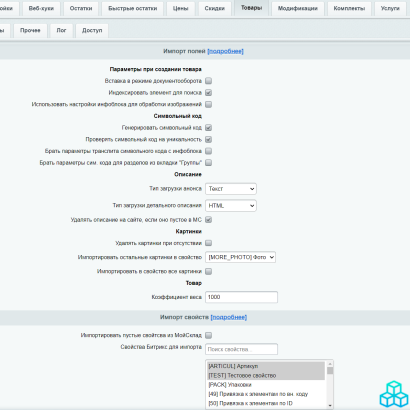The height and width of the screenshot is (410, 410).
Task: Follow подробнее link beside Импорт полей
Action: click(x=225, y=51)
